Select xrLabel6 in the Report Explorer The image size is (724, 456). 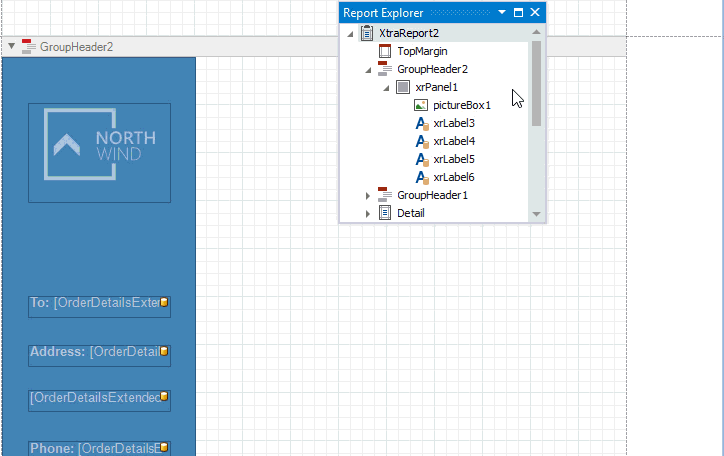(453, 177)
